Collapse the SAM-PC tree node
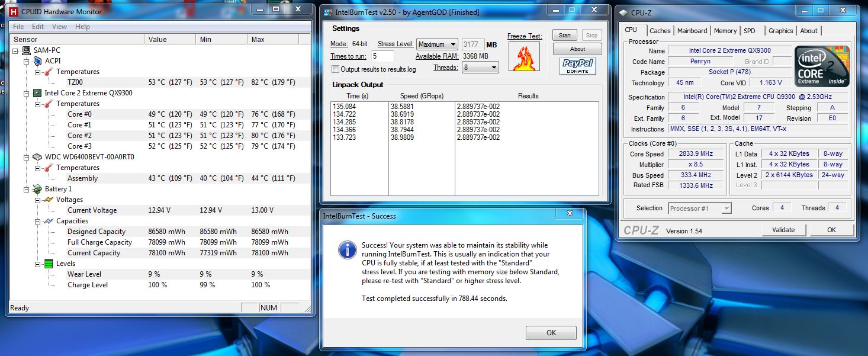The image size is (868, 356). coord(16,50)
